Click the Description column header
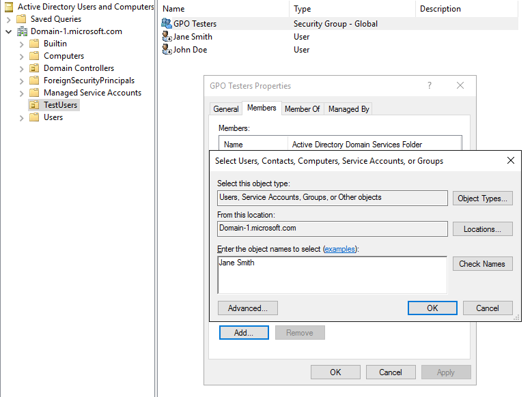The height and width of the screenshot is (397, 532). 467,9
